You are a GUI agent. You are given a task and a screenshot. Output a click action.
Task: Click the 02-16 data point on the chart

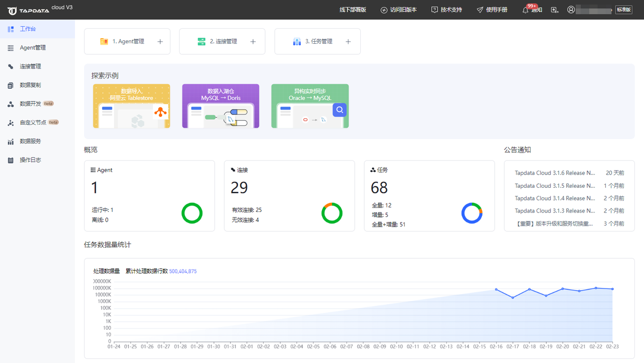click(496, 289)
